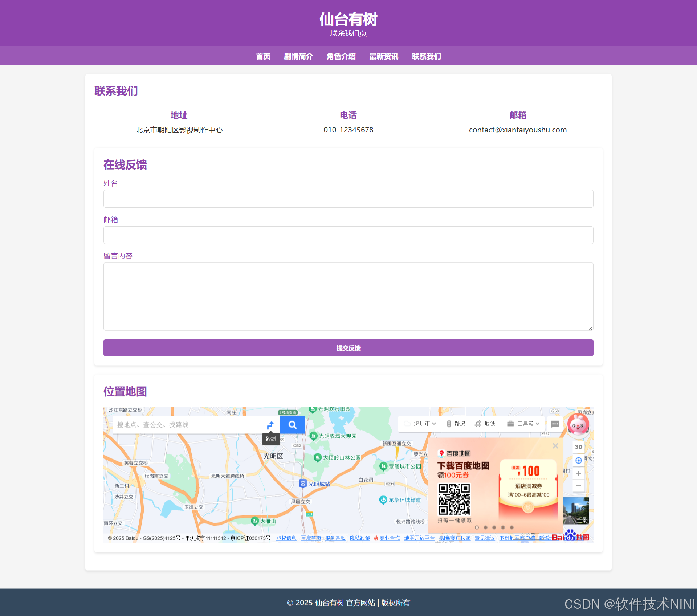Viewport: 697px width, 616px height.
Task: Toggle the 地铁 subway layer
Action: click(485, 424)
